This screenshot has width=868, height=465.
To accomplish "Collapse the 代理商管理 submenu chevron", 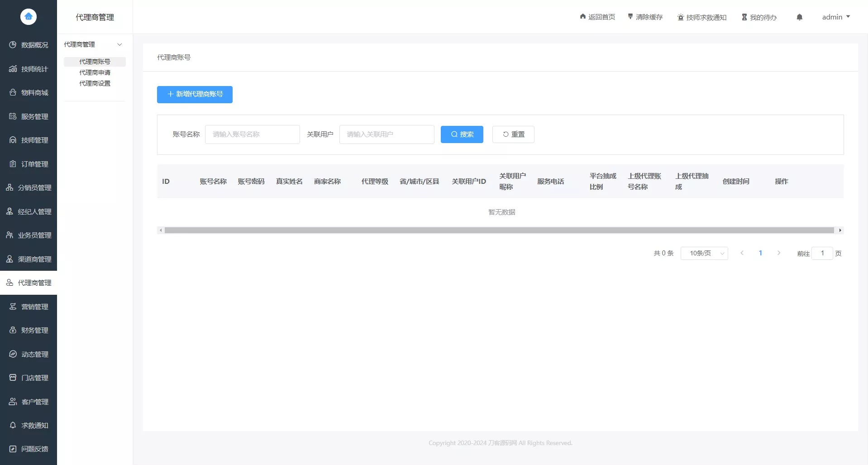I will [x=119, y=44].
